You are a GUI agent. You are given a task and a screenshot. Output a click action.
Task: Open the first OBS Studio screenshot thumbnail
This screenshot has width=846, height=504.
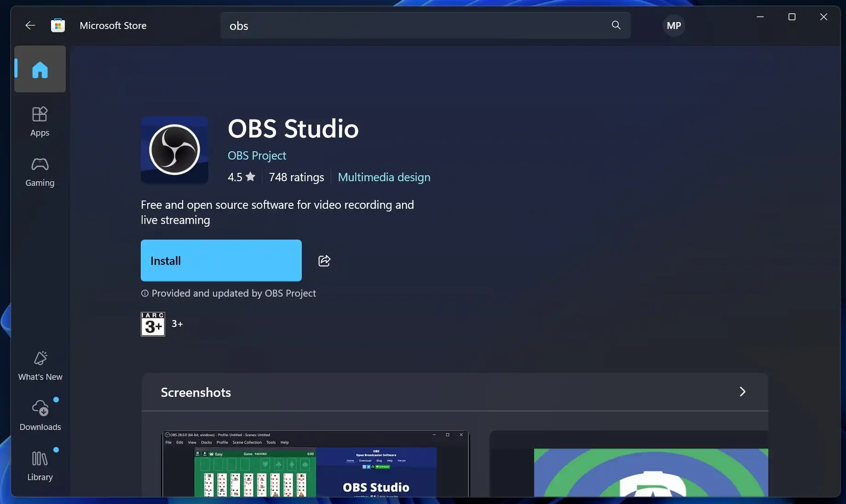(316, 464)
